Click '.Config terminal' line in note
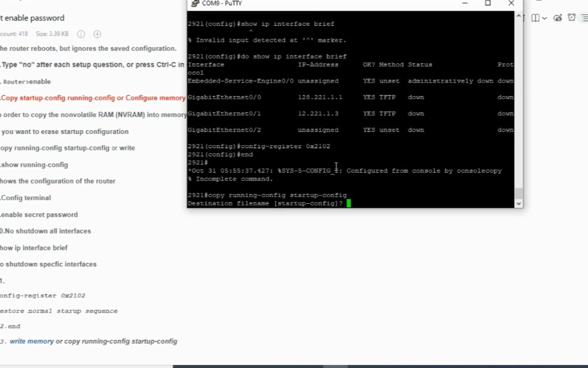The height and width of the screenshot is (368, 588). [x=26, y=198]
